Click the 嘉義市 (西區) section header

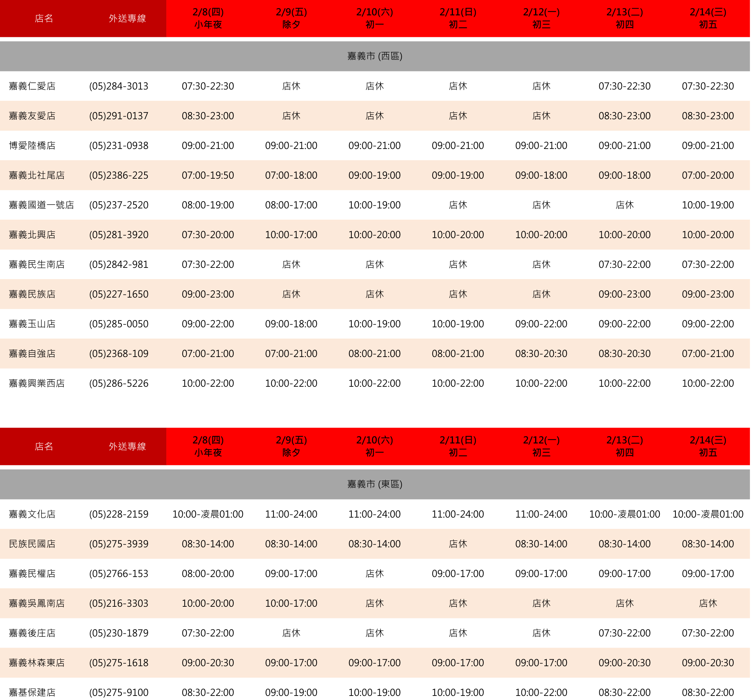[375, 56]
